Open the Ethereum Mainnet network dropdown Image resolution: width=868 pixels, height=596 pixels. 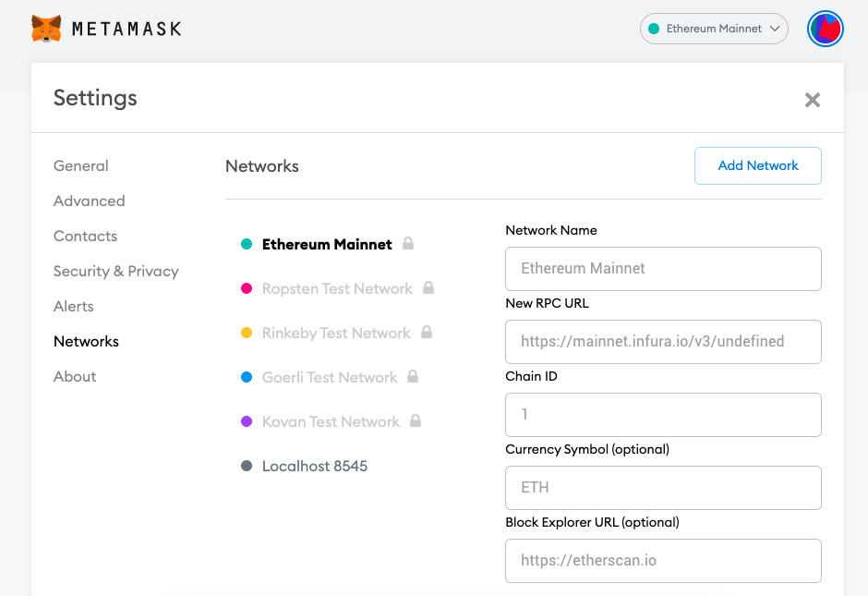(714, 29)
